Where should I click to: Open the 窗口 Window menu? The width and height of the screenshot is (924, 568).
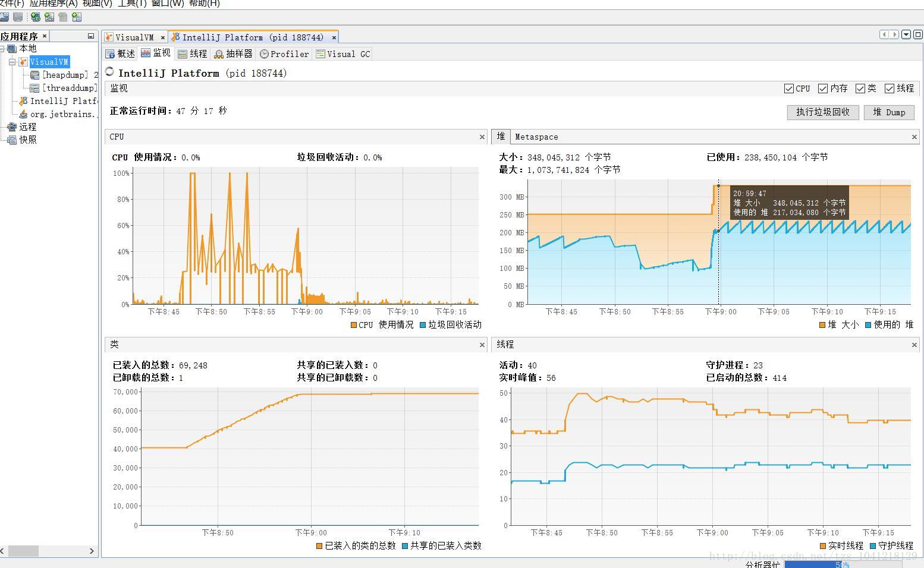coord(168,4)
